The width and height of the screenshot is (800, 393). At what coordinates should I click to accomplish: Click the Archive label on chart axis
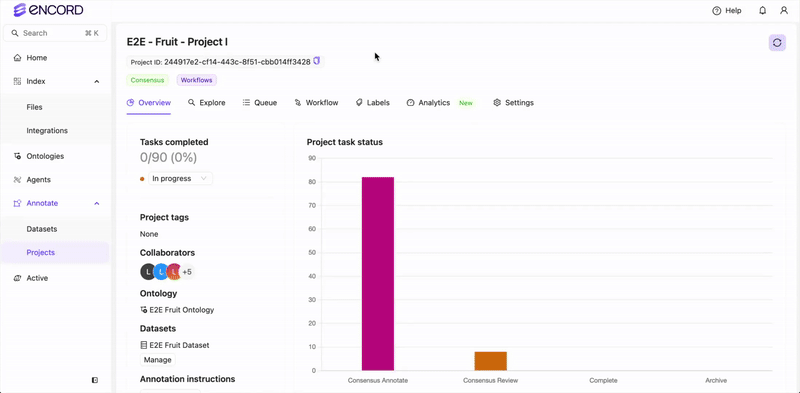[x=716, y=381]
